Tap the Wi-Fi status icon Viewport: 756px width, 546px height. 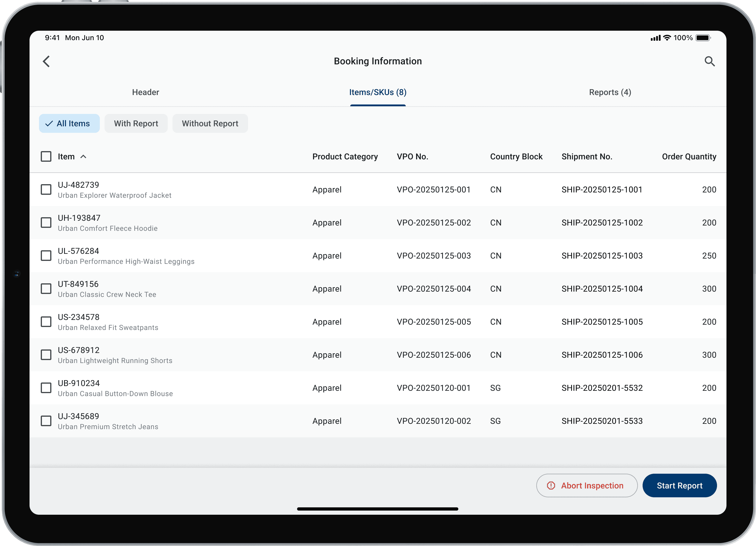point(667,38)
